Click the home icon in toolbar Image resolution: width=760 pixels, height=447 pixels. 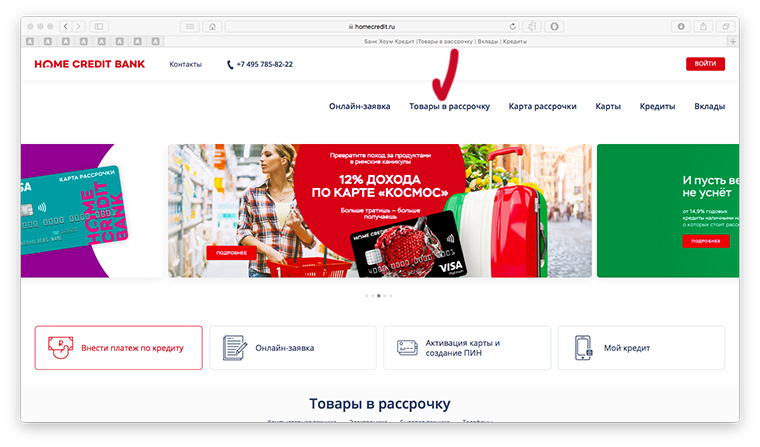212,26
